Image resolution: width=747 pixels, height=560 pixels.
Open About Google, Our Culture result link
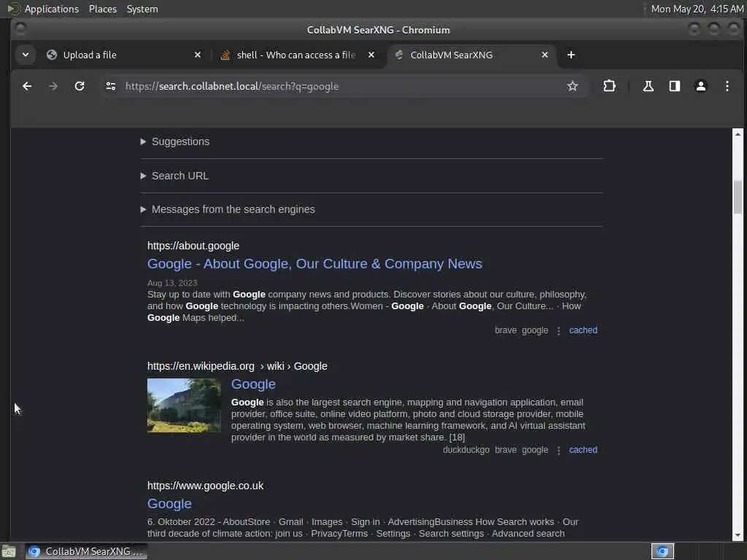pos(314,264)
